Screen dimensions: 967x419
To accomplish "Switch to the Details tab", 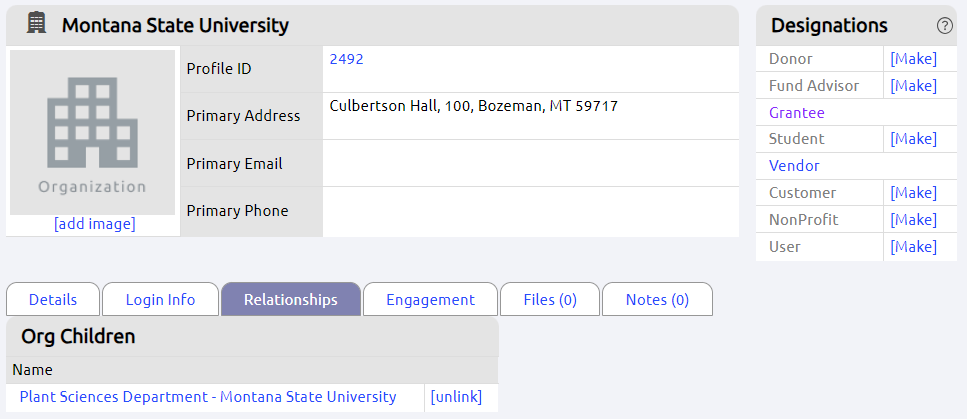I will coord(53,299).
